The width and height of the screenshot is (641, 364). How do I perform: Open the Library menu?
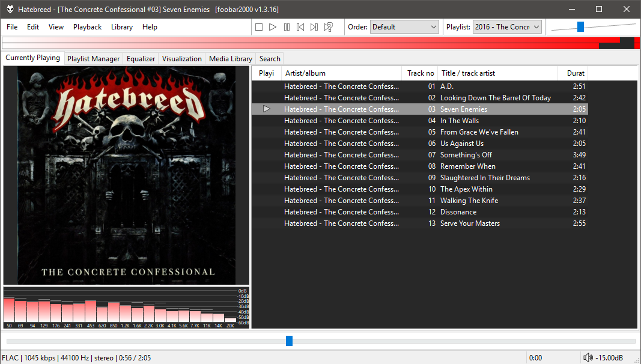coord(122,27)
